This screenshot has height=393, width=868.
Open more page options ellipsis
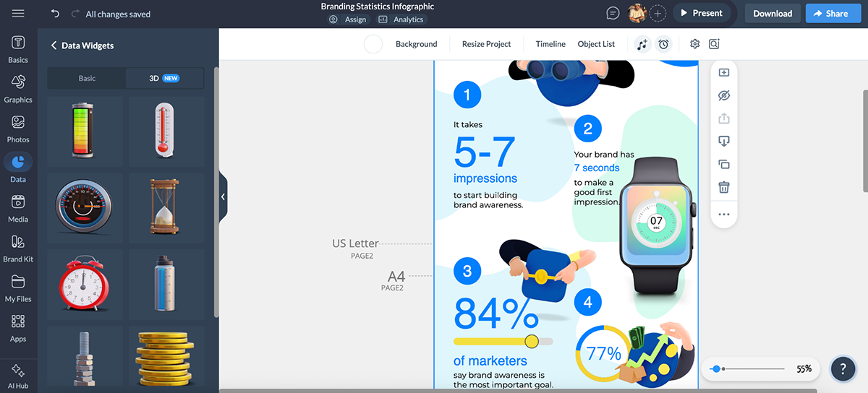(x=724, y=214)
